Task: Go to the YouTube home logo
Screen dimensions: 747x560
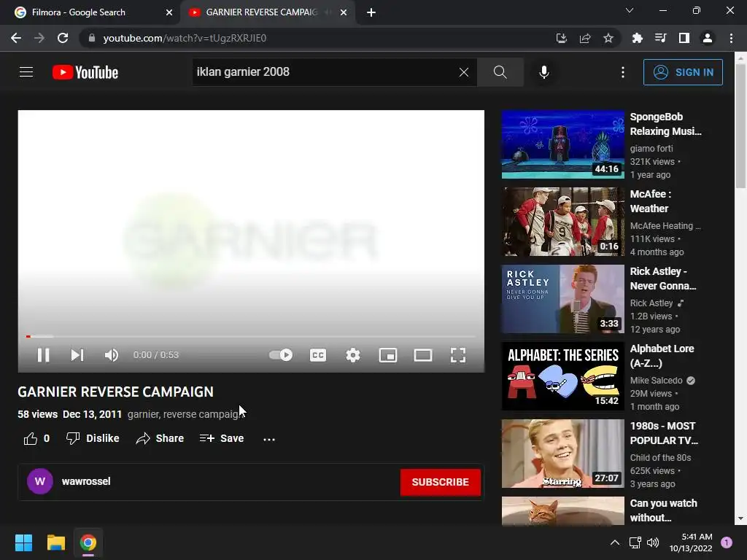Action: coord(85,72)
